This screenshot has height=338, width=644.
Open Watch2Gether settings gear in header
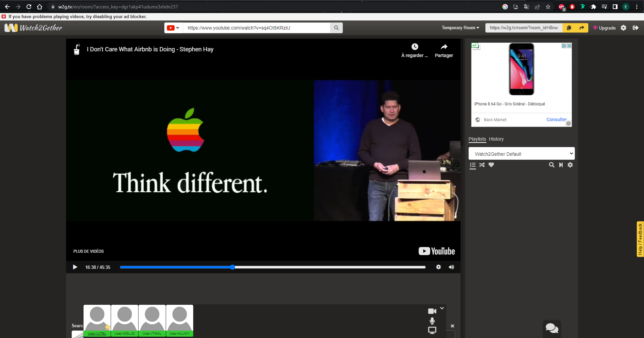tap(624, 28)
